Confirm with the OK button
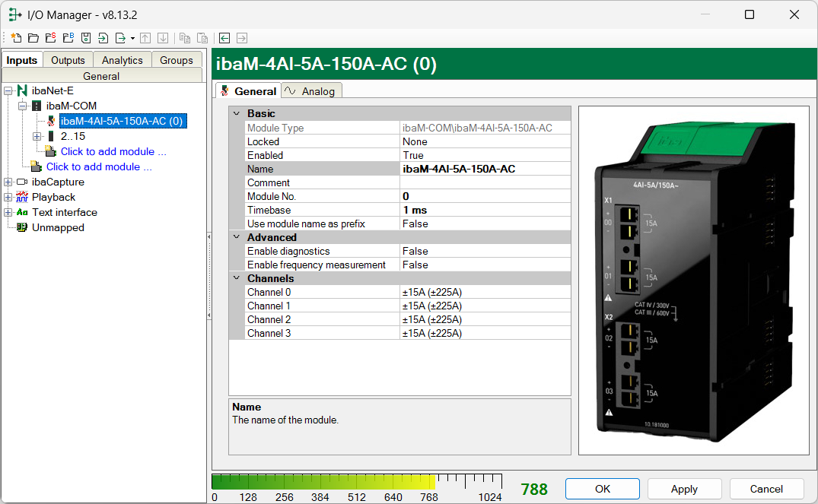The height and width of the screenshot is (504, 818). pos(603,489)
